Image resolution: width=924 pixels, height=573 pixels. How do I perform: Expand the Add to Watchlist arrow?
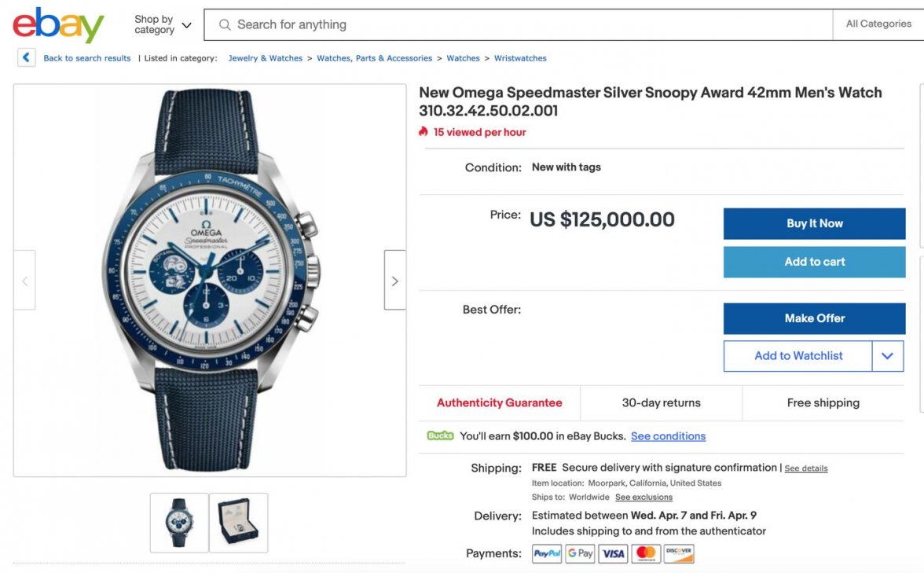pyautogui.click(x=888, y=356)
